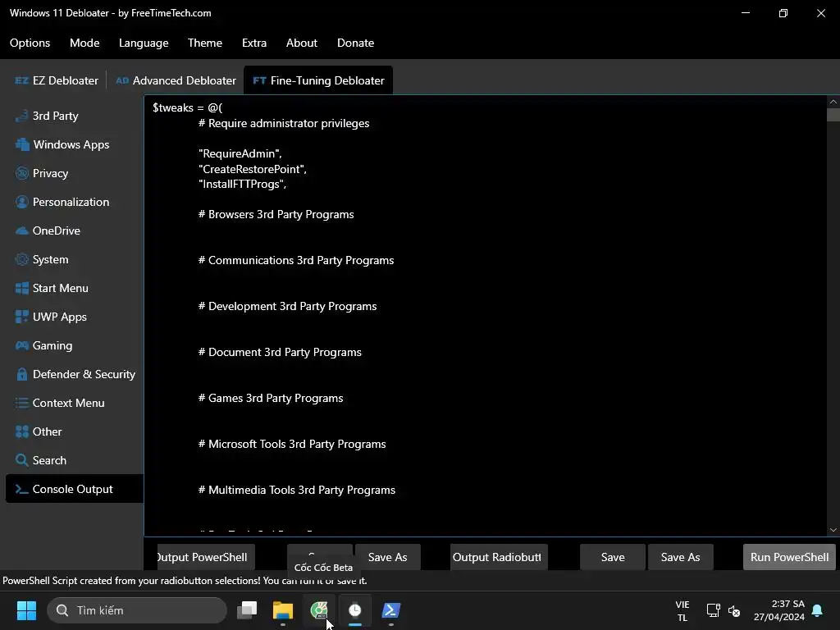840x630 pixels.
Task: Click '# Development 3rd Party Programs' line
Action: click(288, 307)
